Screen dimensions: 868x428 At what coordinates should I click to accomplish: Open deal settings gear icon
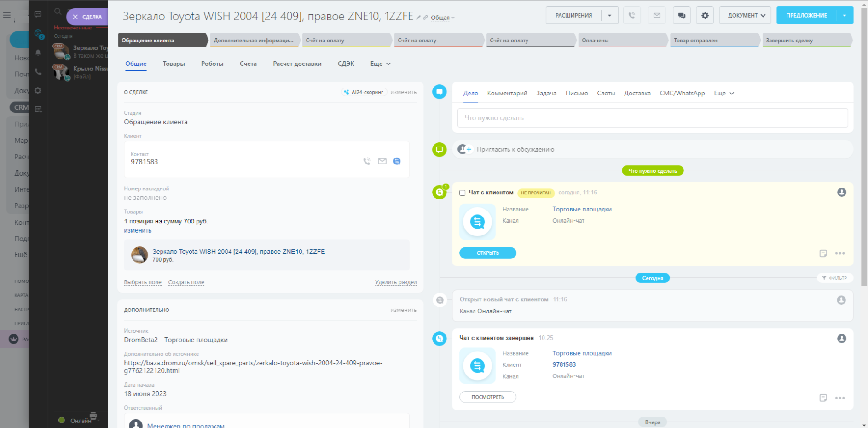click(x=705, y=15)
